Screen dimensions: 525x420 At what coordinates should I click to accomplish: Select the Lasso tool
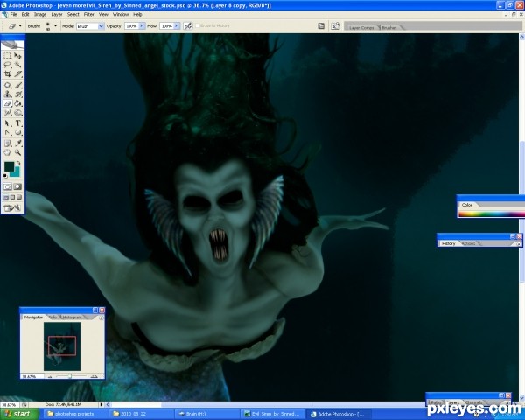click(7, 65)
